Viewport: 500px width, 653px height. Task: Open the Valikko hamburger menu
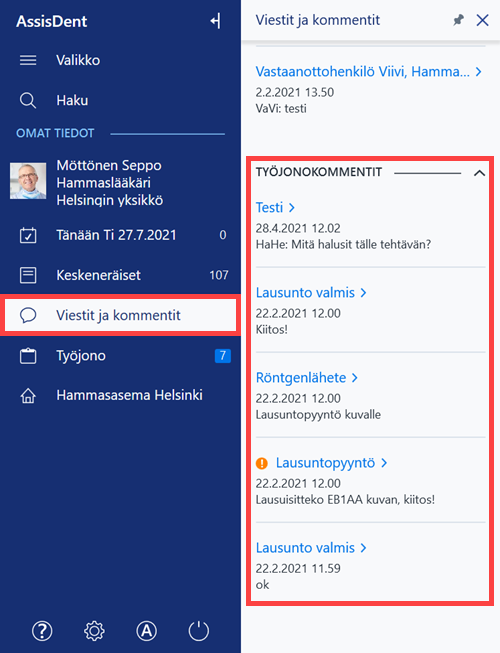pyautogui.click(x=28, y=60)
